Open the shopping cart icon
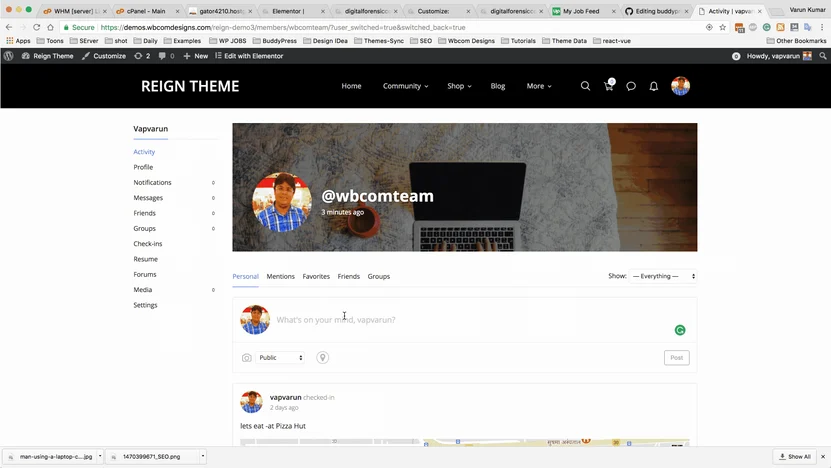The width and height of the screenshot is (831, 468). 609,85
